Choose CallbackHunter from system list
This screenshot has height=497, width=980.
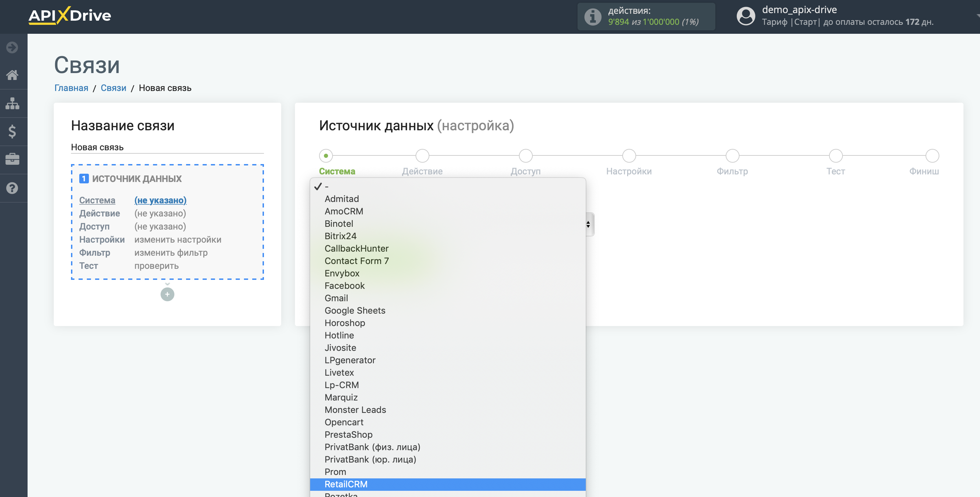pos(448,248)
